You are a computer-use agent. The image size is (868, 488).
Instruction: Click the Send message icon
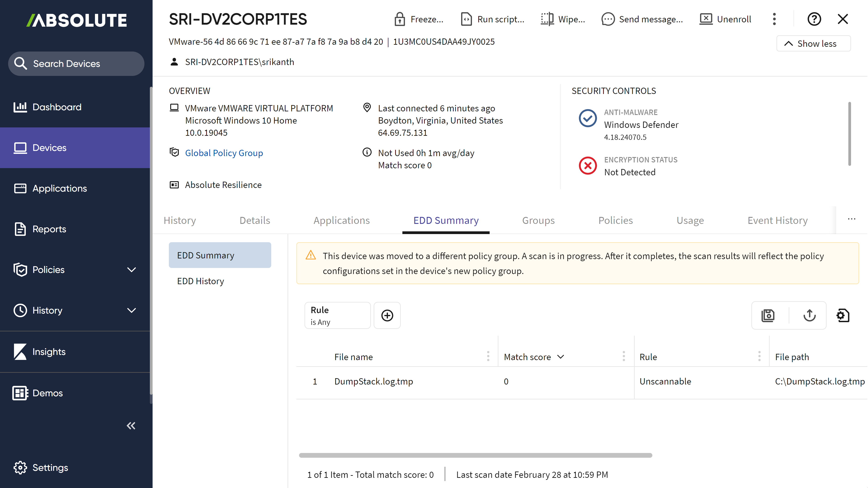(608, 19)
